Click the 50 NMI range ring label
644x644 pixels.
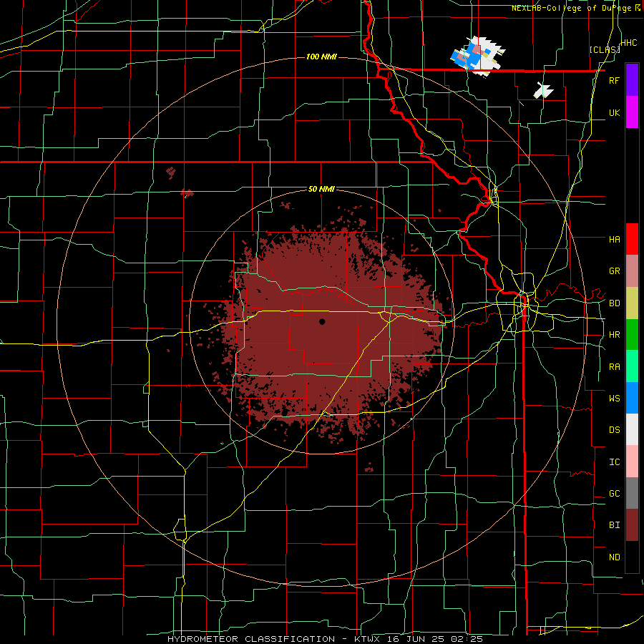(321, 189)
